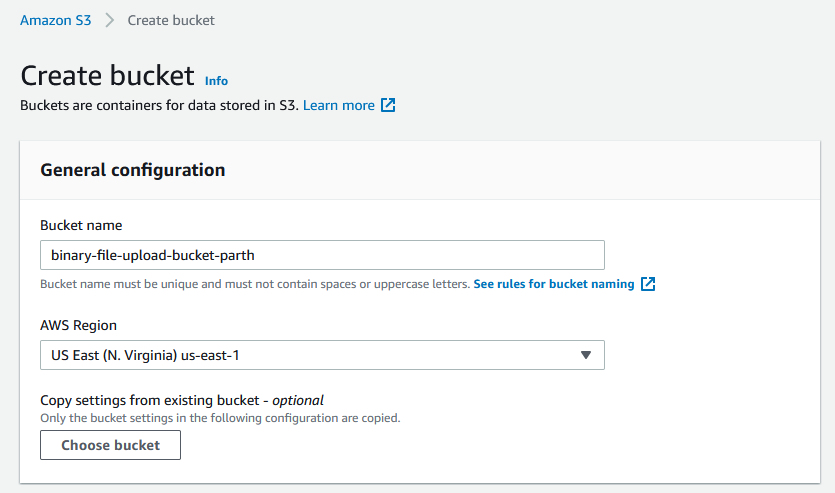
Task: Click the external-link icon after Learn more
Action: pyautogui.click(x=388, y=105)
